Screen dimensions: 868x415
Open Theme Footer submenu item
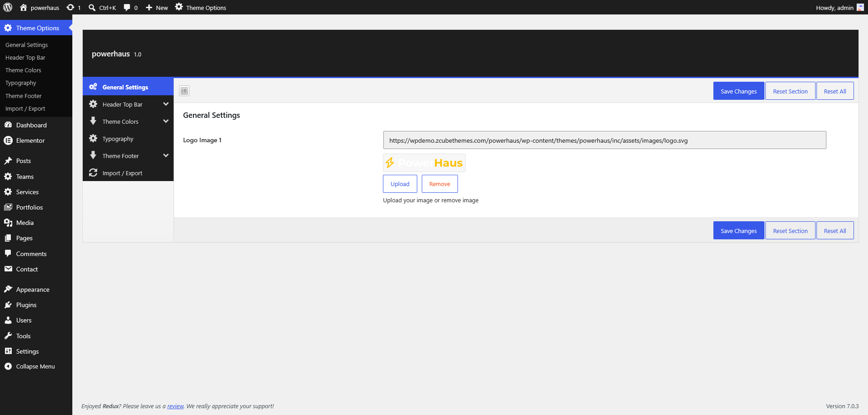[x=24, y=96]
